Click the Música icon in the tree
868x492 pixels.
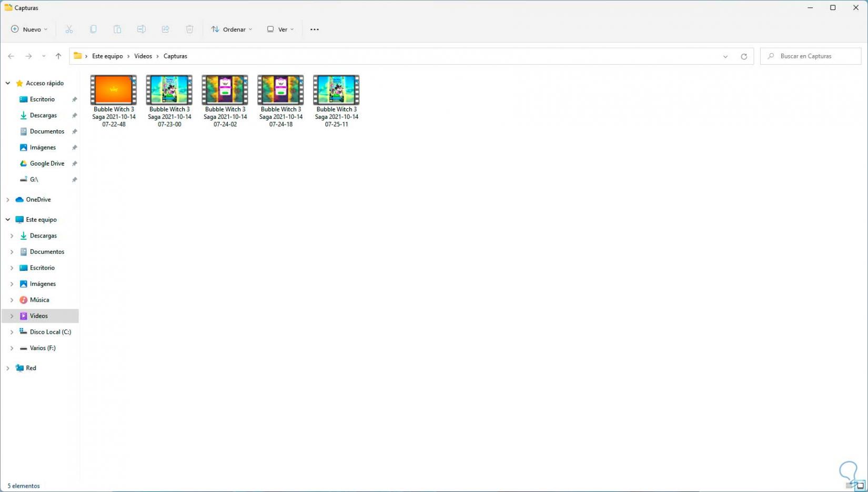[23, 300]
